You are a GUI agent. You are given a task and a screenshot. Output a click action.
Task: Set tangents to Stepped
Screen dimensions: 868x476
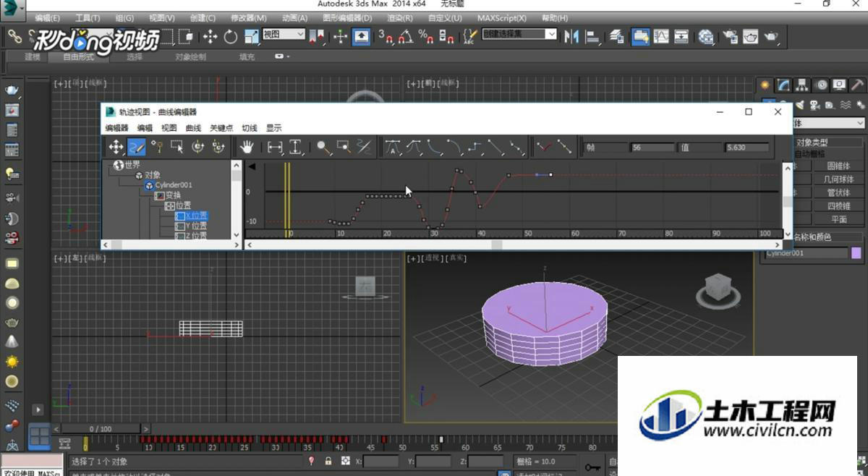pos(475,147)
